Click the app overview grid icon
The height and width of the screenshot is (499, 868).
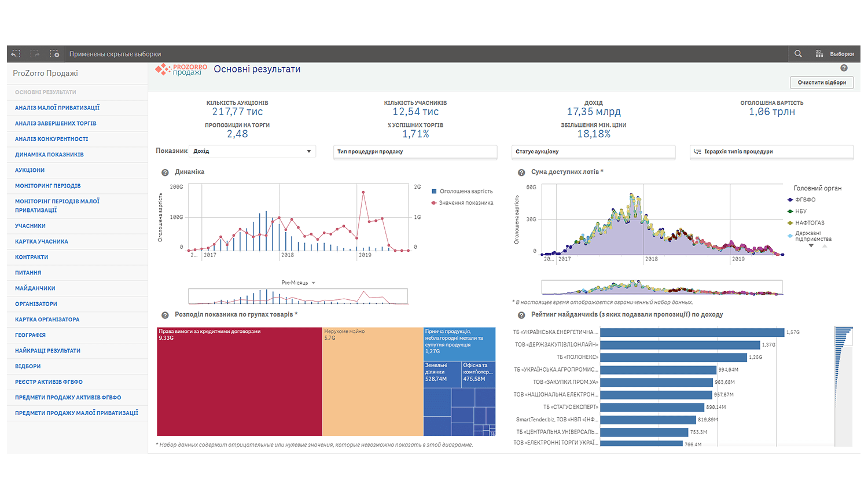tap(819, 53)
